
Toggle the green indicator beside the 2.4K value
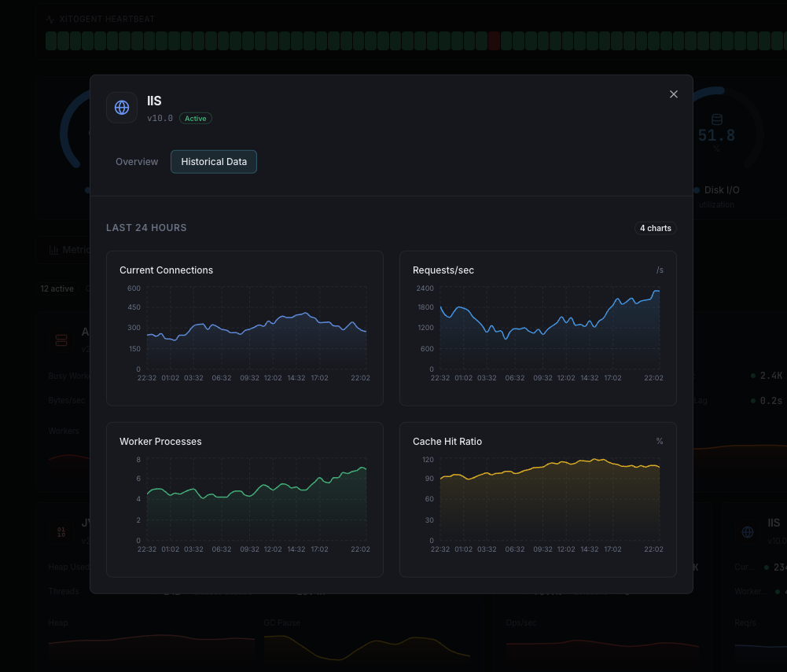click(x=752, y=376)
